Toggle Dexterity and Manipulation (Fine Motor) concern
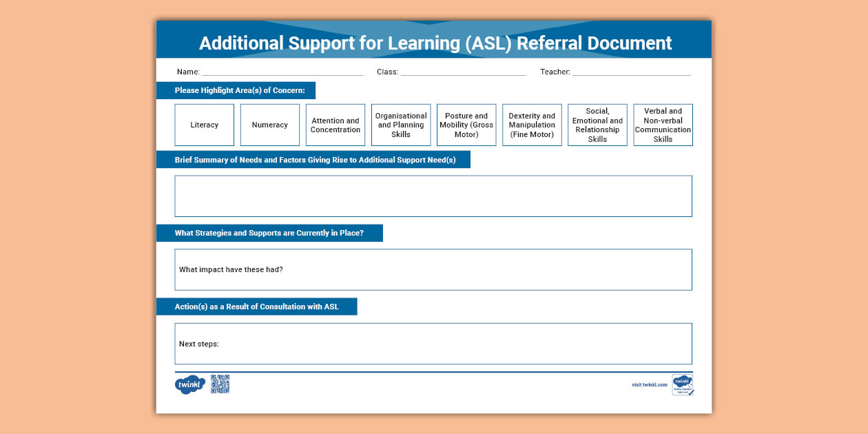 point(531,125)
